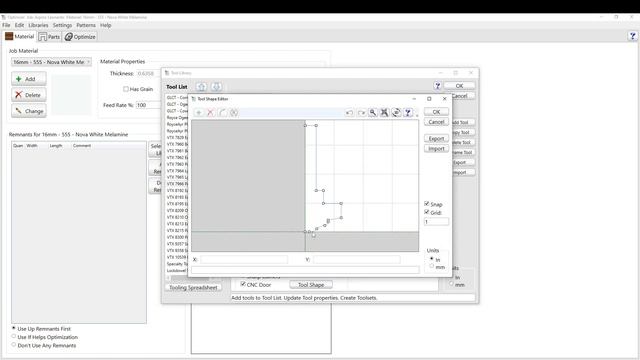The height and width of the screenshot is (360, 640).
Task: Redo the edit in Tool Shape Editor
Action: point(361,113)
